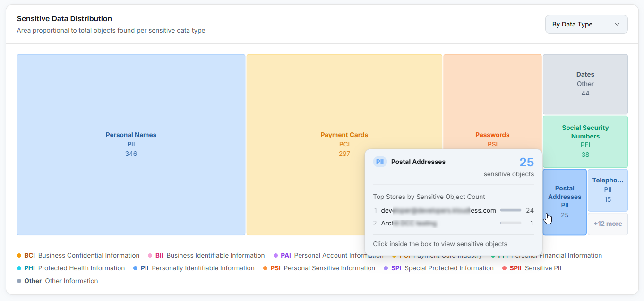Click the dropdown chevron beside By Data Type

[x=617, y=24]
